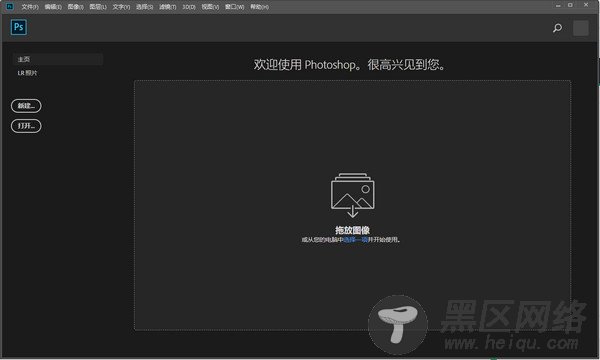Open search with the magnifier icon

(558, 28)
